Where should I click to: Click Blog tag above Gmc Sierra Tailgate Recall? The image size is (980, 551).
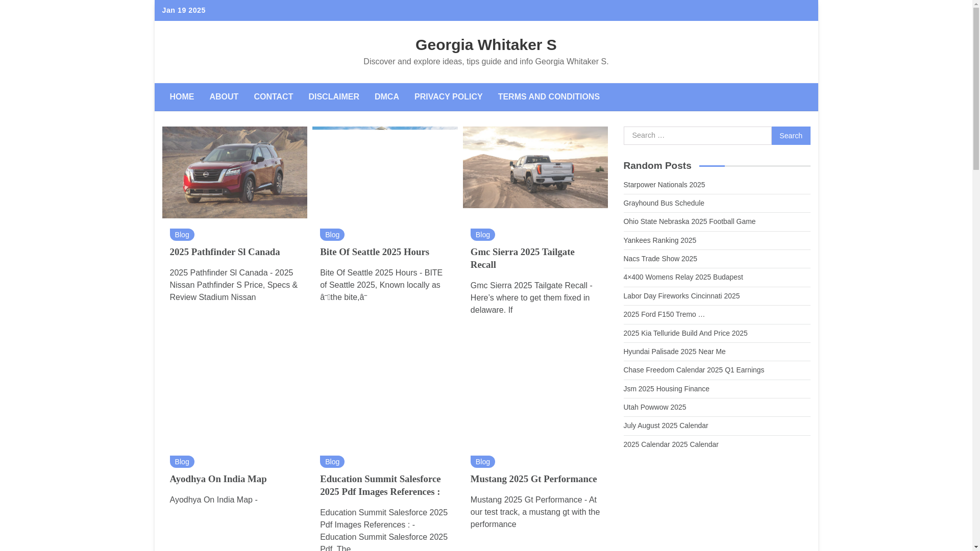(x=482, y=235)
